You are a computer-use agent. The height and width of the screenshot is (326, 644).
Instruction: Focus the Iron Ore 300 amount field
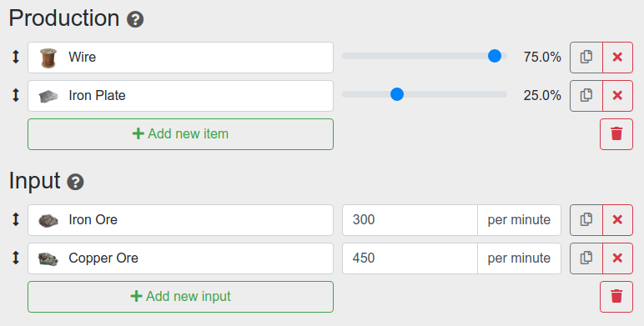pos(410,220)
